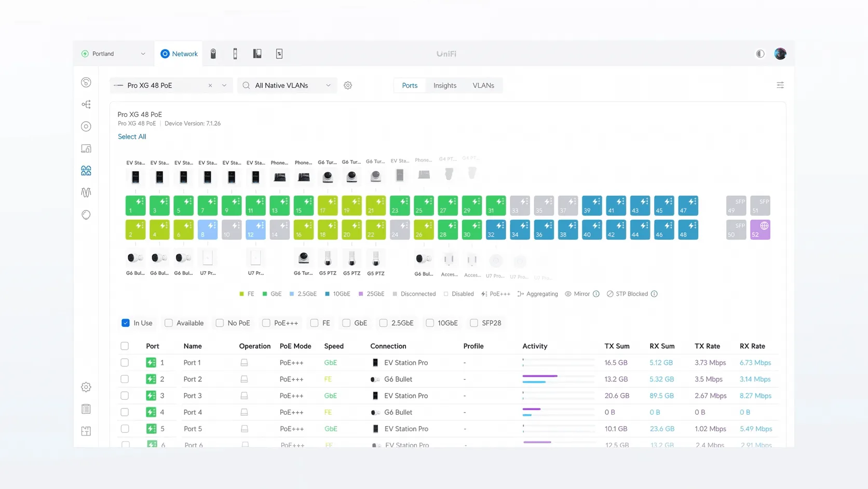Open the system logs icon in sidebar
Image resolution: width=868 pixels, height=489 pixels.
[86, 409]
